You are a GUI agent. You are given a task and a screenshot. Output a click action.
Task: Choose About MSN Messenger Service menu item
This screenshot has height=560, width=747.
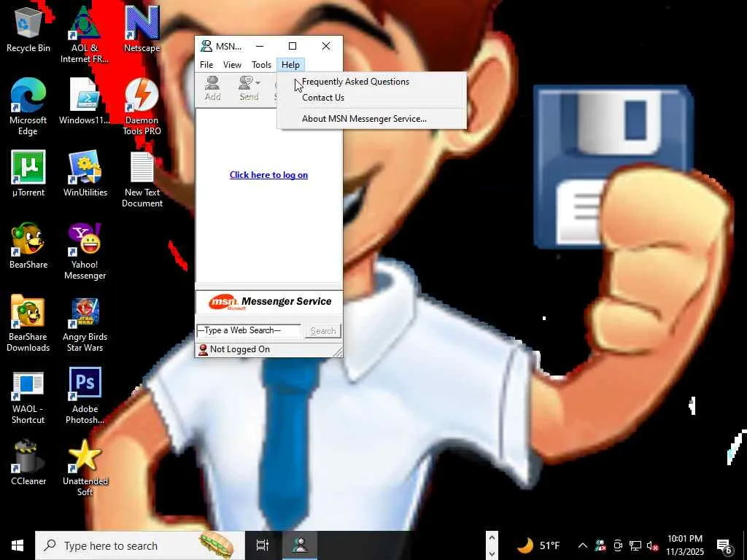(372, 119)
